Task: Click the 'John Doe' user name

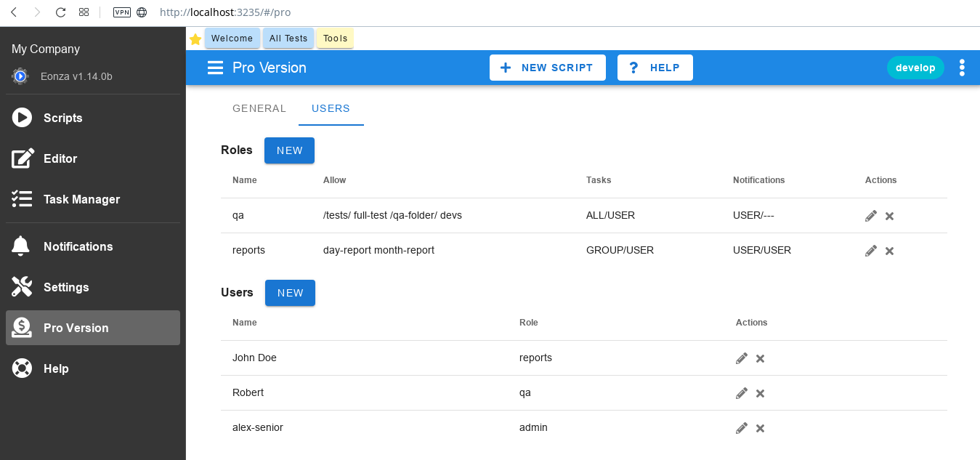Action: 254,358
